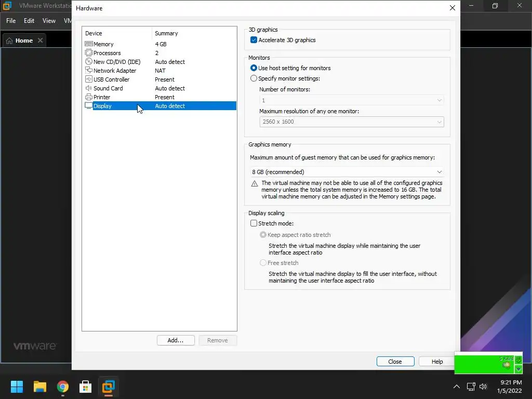Click the Remove button

pyautogui.click(x=218, y=340)
